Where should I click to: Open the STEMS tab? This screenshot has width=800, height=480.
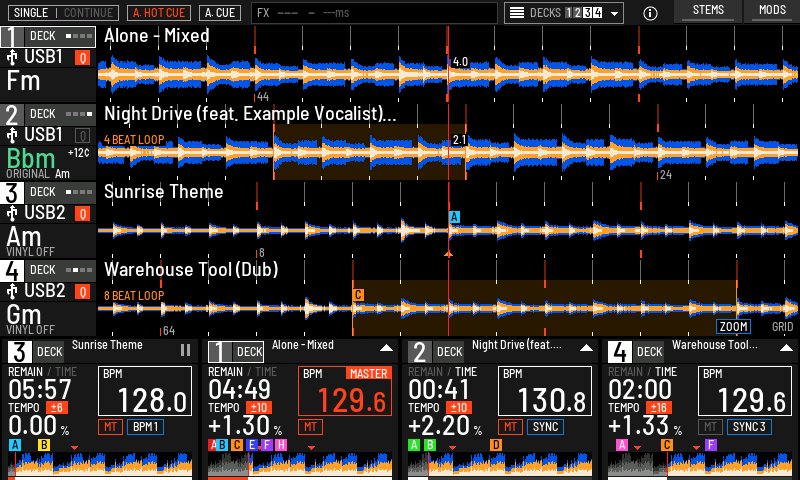tap(708, 11)
